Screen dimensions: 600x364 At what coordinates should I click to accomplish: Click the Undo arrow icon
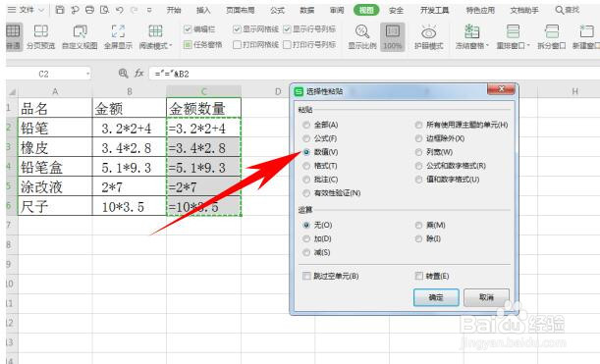coord(120,10)
